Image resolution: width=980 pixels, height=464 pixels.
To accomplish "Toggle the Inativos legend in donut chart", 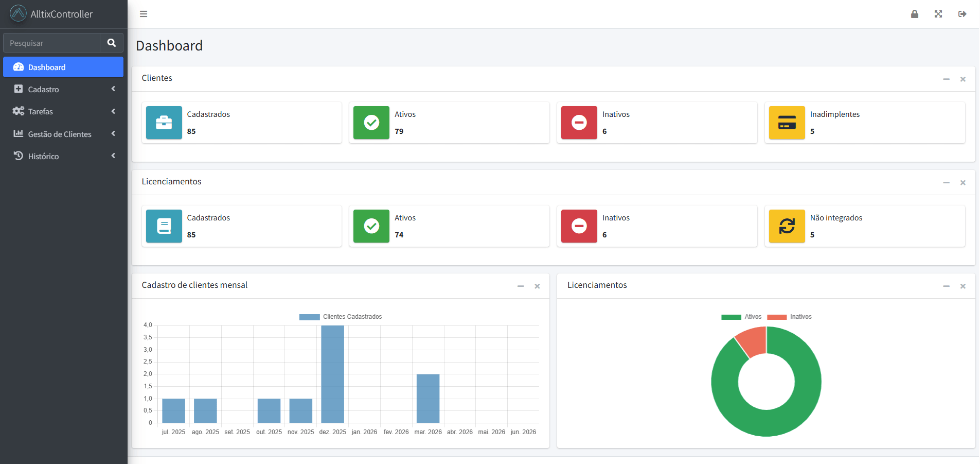I will click(789, 317).
